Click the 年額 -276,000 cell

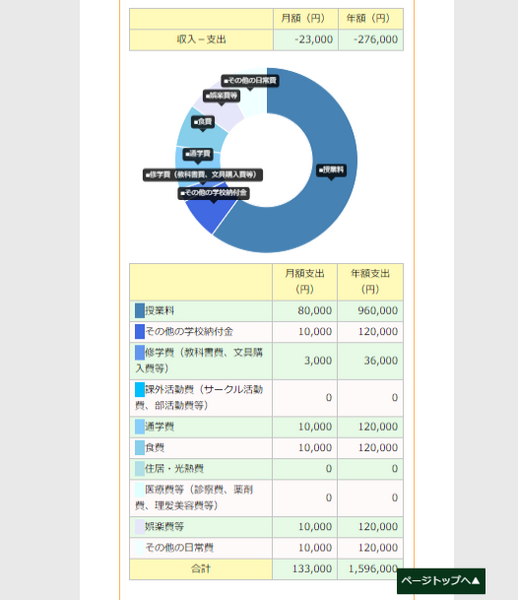point(371,39)
